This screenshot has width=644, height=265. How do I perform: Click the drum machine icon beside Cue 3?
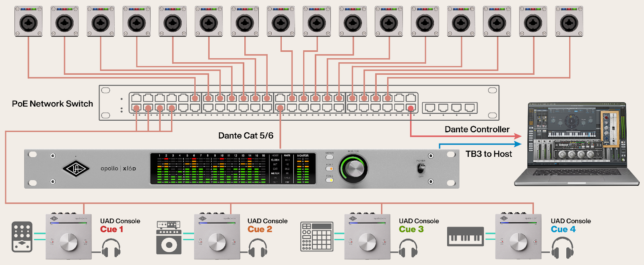coord(317,236)
